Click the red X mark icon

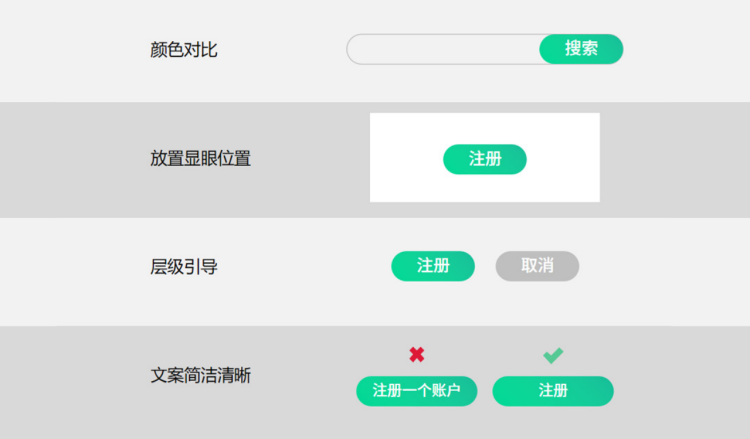pyautogui.click(x=417, y=354)
